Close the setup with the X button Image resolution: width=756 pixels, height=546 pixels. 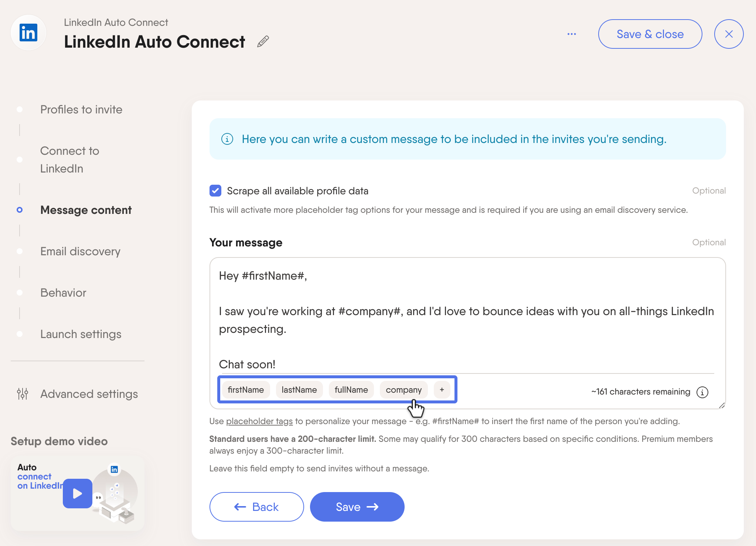point(729,34)
